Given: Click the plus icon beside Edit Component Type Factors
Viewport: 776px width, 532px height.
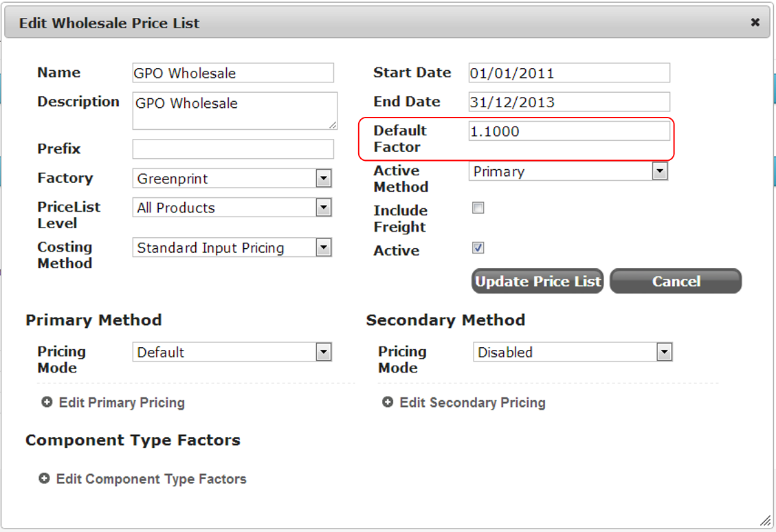Looking at the screenshot, I should (44, 478).
